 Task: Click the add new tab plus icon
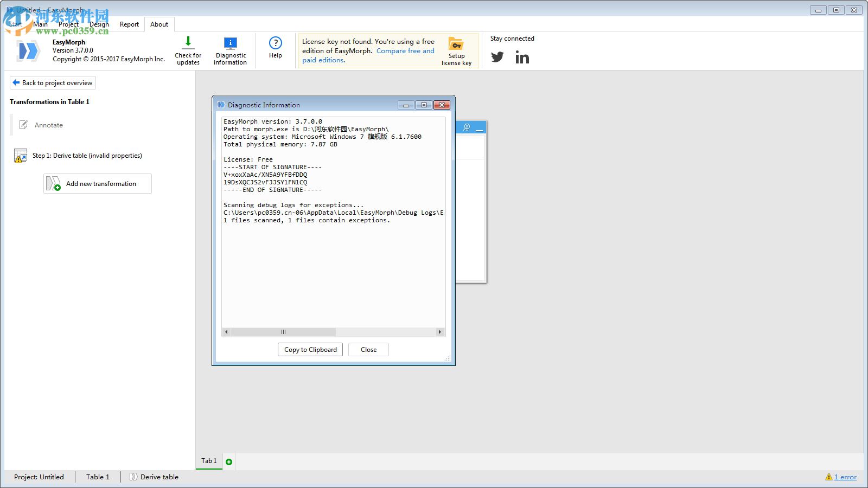tap(229, 462)
